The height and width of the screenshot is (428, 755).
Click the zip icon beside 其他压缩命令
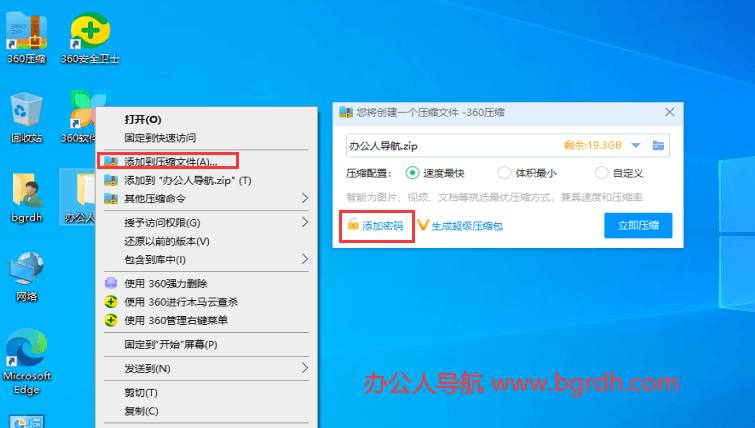pyautogui.click(x=111, y=198)
